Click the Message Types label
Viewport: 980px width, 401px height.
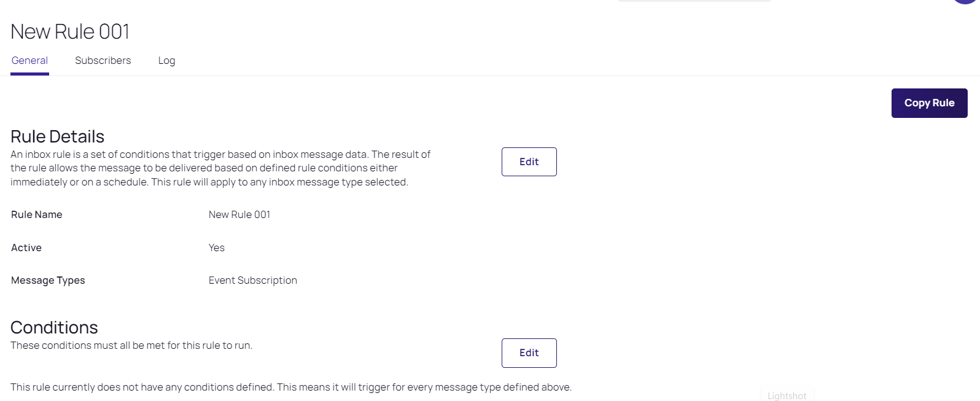(x=48, y=281)
